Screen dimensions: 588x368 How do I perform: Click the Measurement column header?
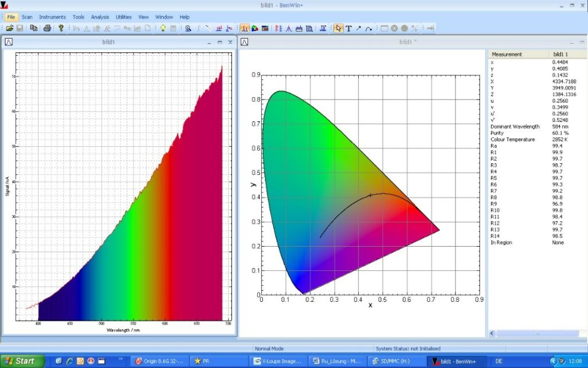coord(519,55)
